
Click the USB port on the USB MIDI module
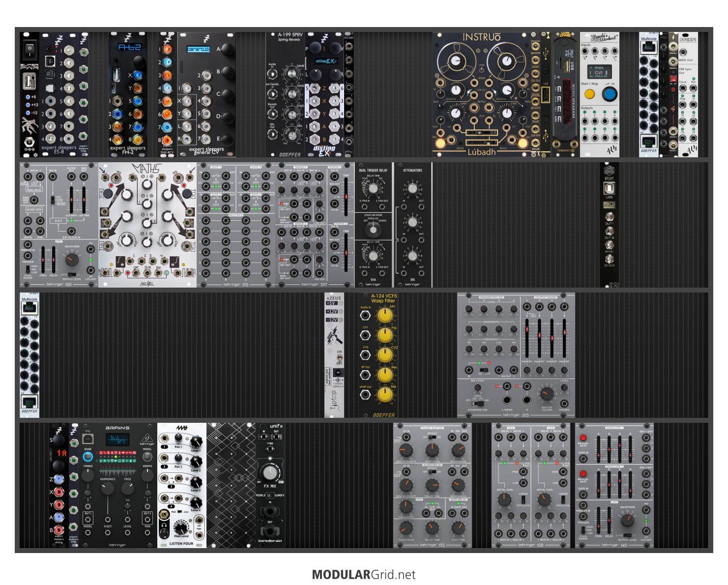[x=609, y=188]
